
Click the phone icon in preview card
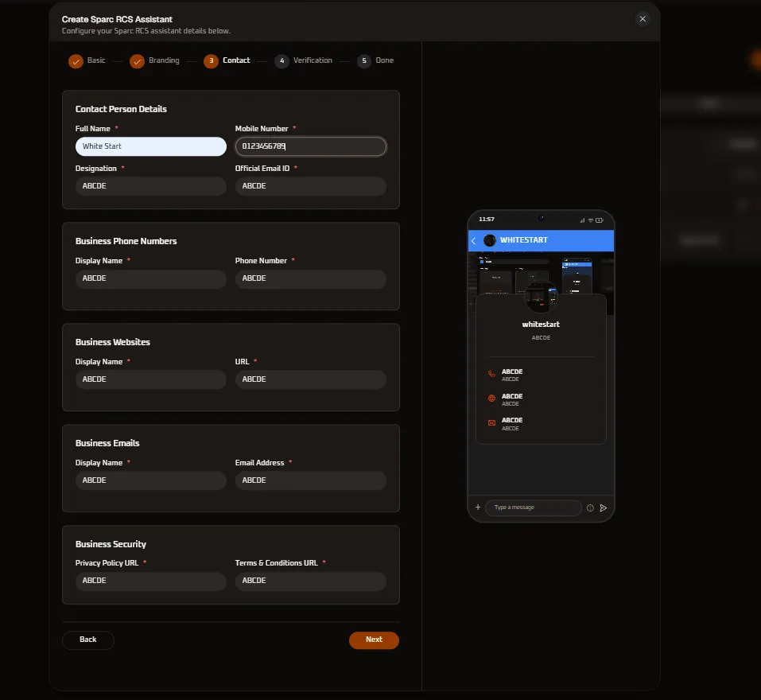[x=491, y=374]
